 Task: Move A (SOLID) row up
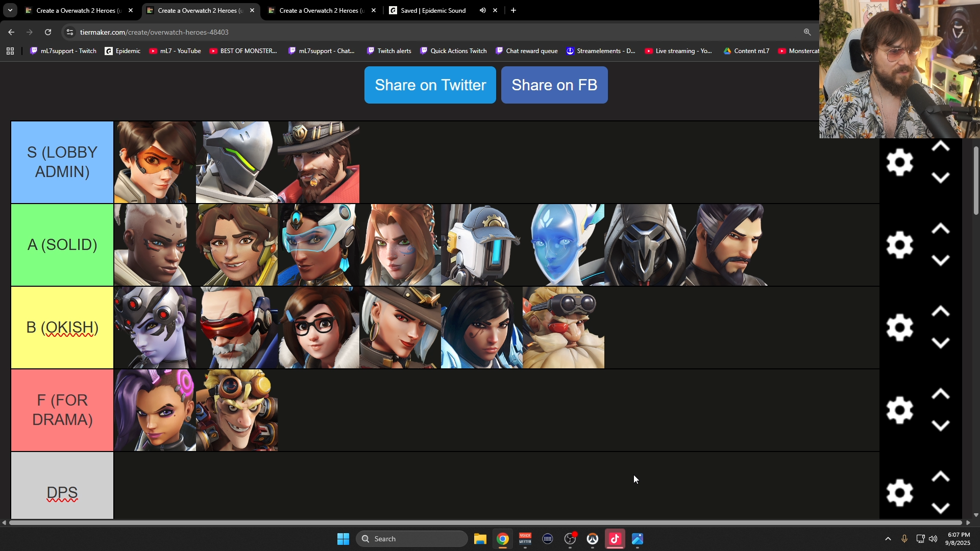pos(940,230)
